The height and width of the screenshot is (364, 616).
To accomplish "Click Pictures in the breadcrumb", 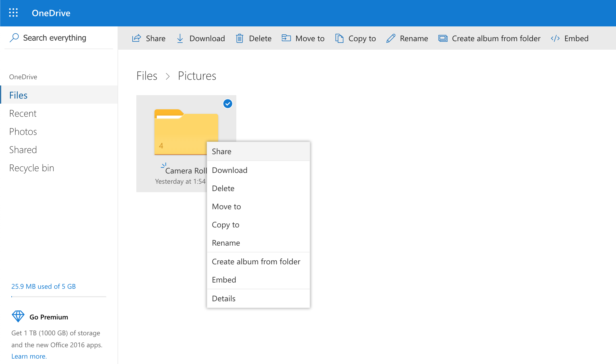I will click(x=197, y=76).
